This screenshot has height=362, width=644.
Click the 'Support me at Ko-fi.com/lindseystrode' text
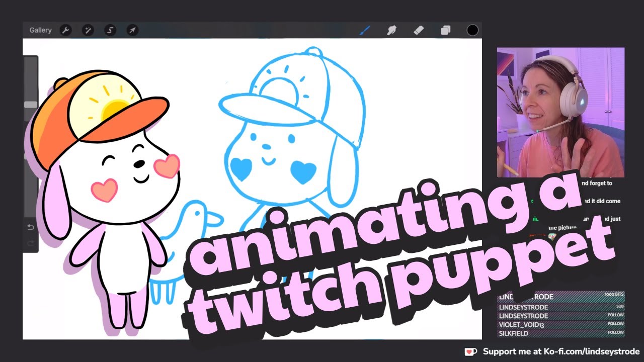pyautogui.click(x=561, y=351)
